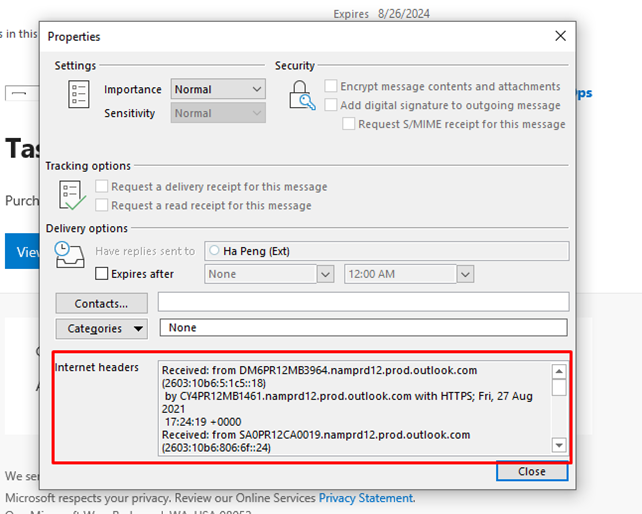The height and width of the screenshot is (514, 642).
Task: Open the Importance dropdown
Action: click(x=218, y=89)
